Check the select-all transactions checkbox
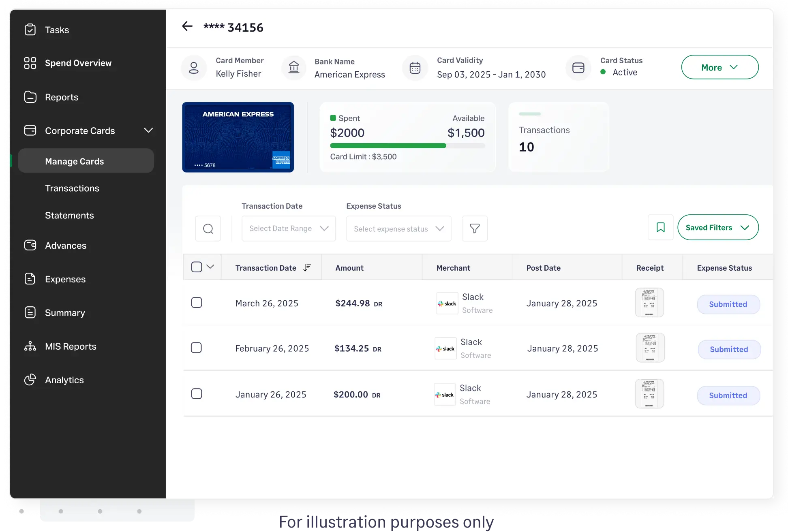The height and width of the screenshot is (532, 788). (x=197, y=266)
